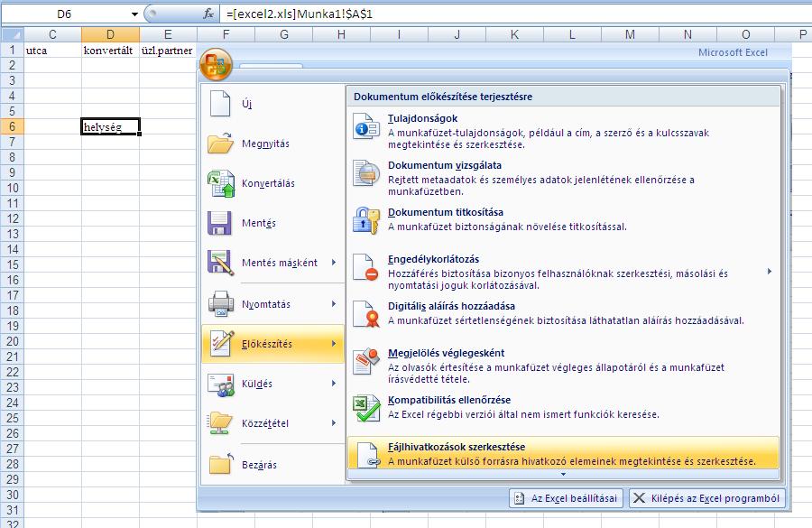Click cell containing 'utca'
The width and height of the screenshot is (812, 528).
(52, 51)
